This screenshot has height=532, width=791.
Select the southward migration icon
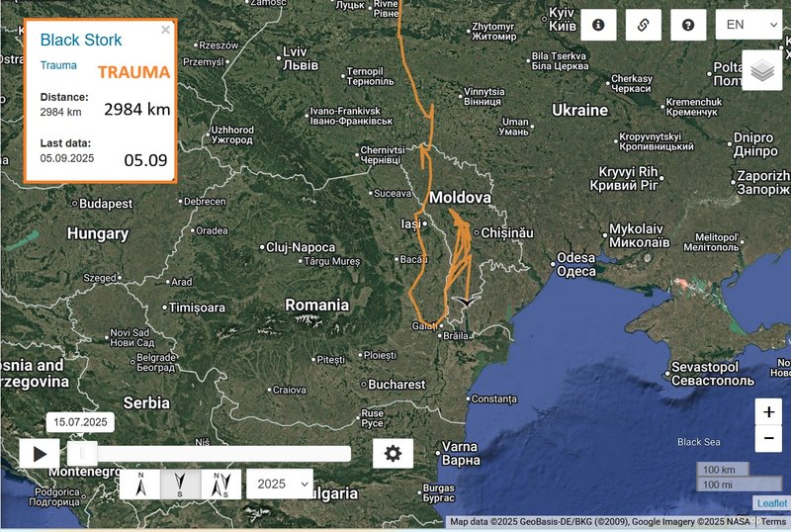point(180,485)
